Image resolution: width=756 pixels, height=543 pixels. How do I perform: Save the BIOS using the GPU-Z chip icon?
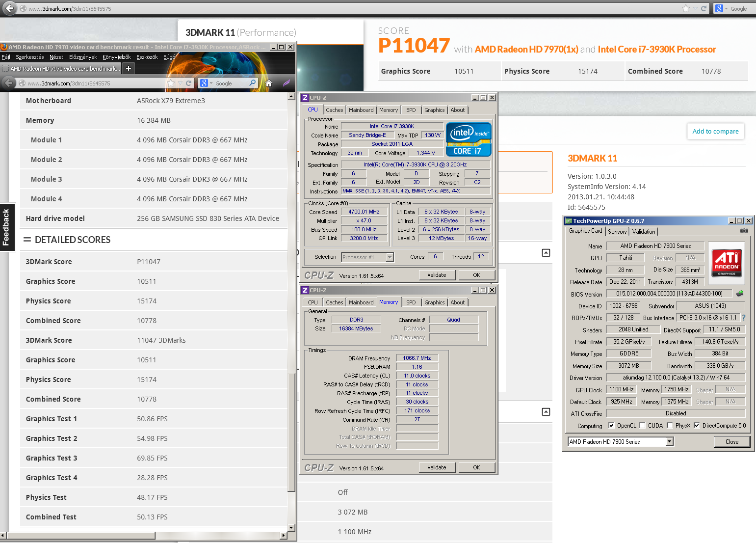click(740, 293)
